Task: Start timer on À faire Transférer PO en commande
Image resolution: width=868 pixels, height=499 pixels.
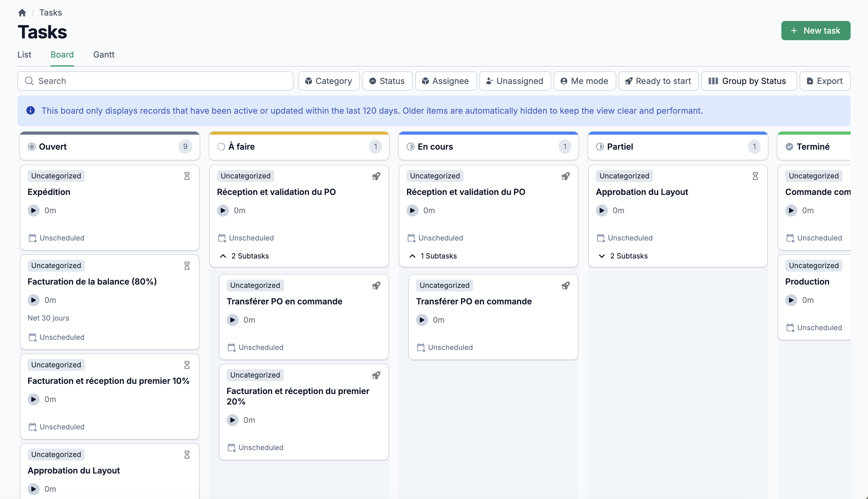Action: [233, 320]
